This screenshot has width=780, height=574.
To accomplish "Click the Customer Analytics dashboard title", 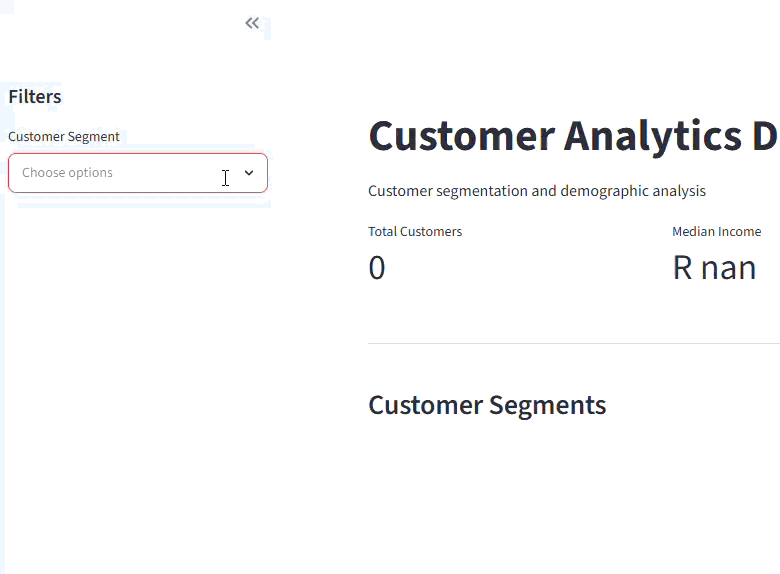I will click(574, 136).
